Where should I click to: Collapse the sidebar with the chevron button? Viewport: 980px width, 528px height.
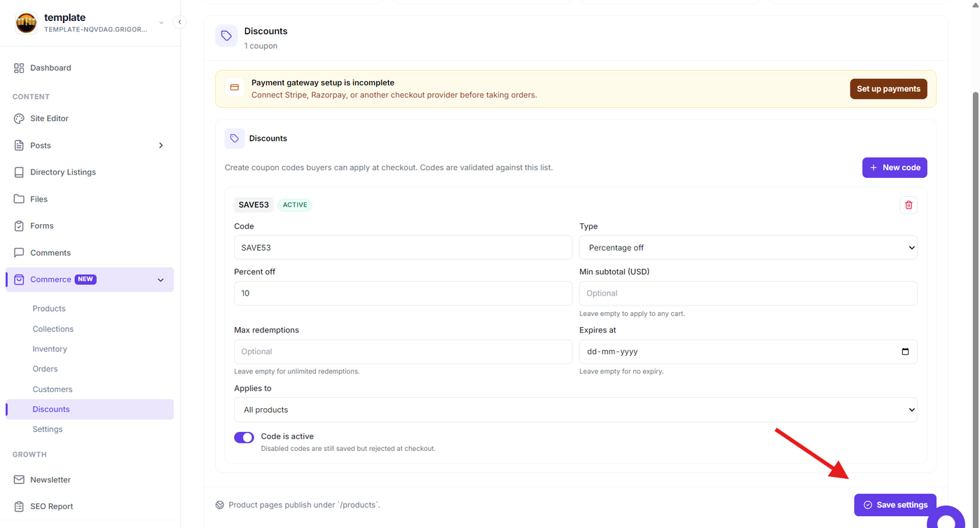(179, 22)
